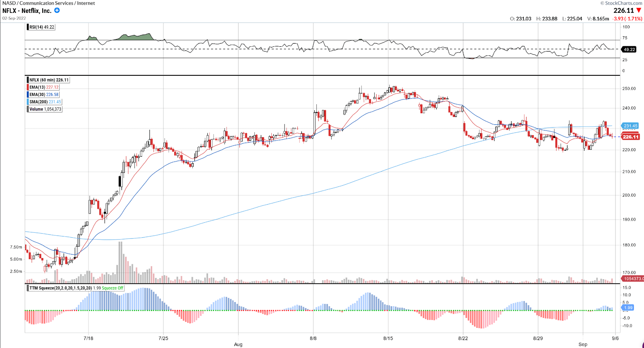Click the 200.00 price axis label
644x348 pixels.
[629, 195]
